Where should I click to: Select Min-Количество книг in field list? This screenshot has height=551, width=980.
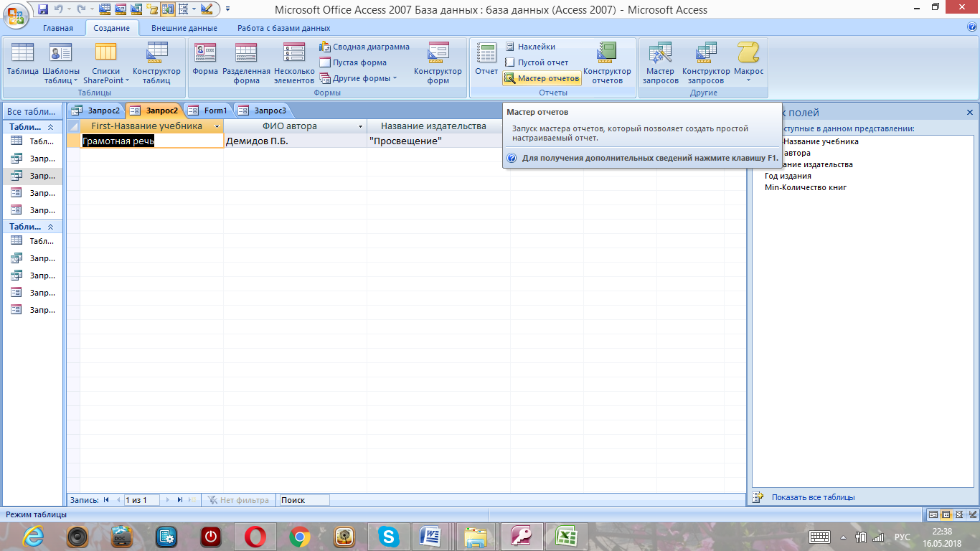click(806, 187)
